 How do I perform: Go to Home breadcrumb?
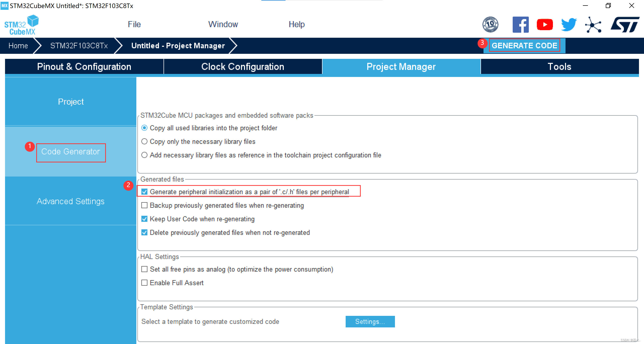pos(18,46)
